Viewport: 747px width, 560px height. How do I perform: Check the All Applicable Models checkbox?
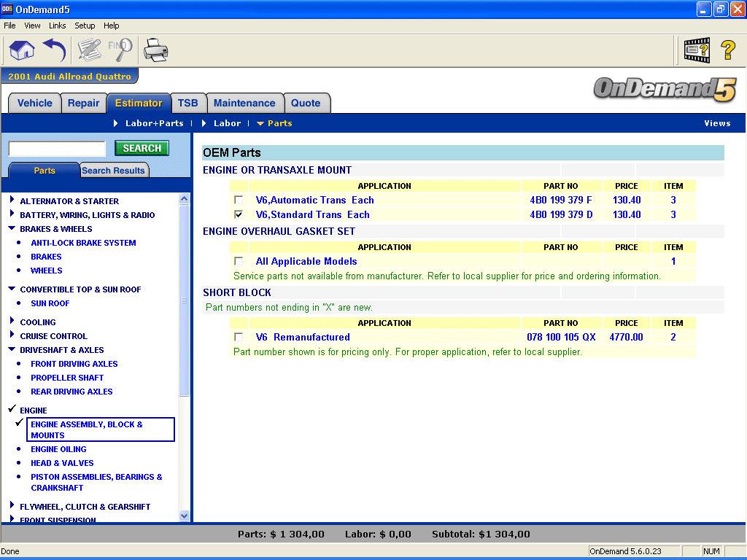239,262
